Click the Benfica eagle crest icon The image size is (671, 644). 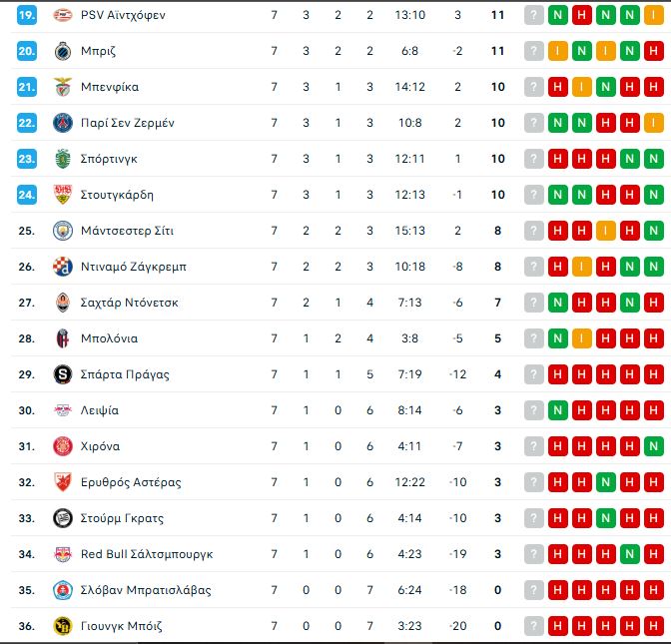63,87
